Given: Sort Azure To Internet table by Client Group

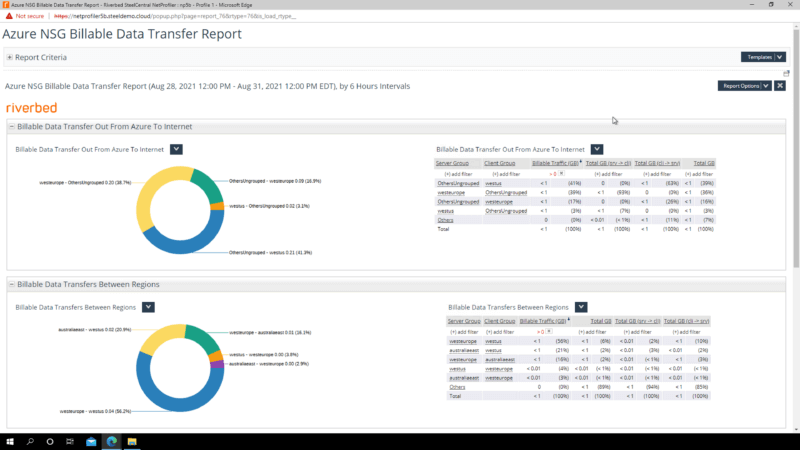Looking at the screenshot, I should 499,163.
